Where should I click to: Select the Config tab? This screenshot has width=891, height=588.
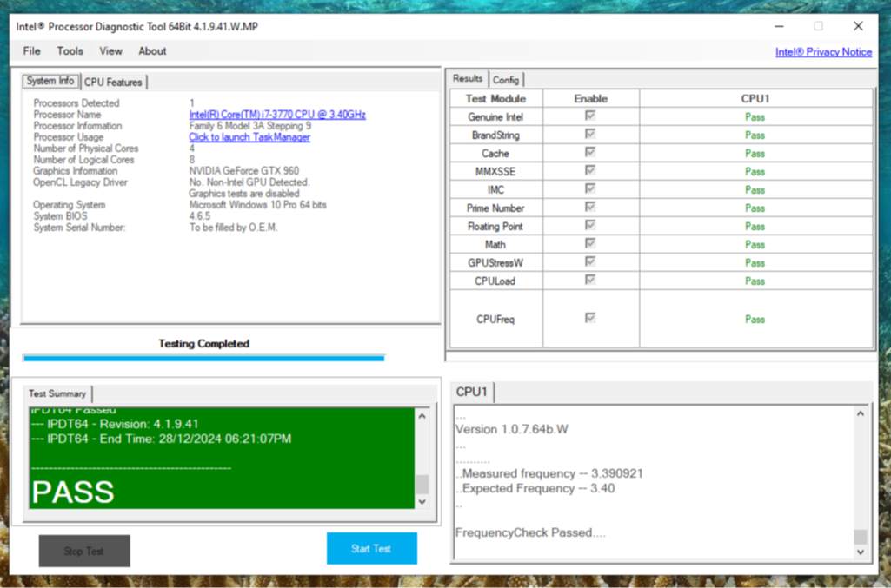(505, 80)
